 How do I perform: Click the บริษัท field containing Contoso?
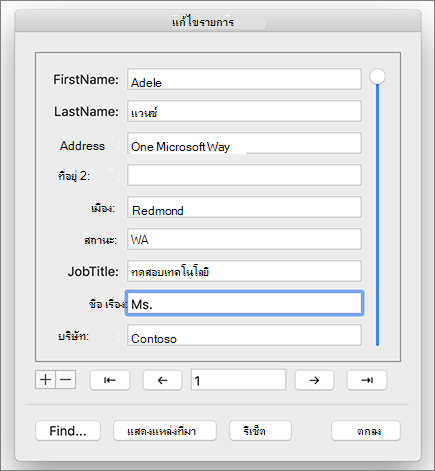tap(244, 335)
